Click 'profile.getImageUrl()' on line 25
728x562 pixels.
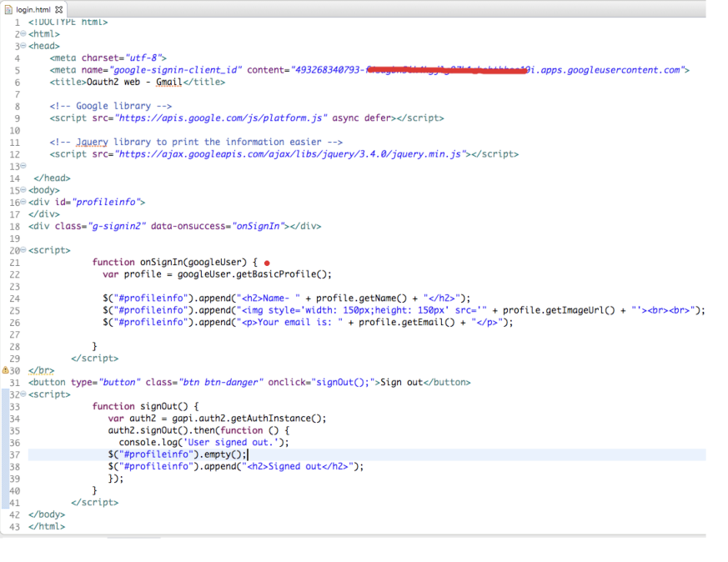click(x=559, y=310)
